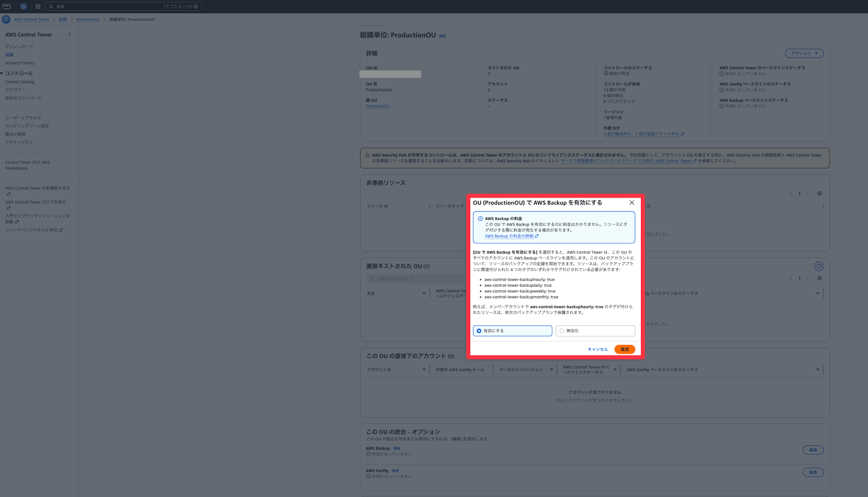Sort accounts table by AWS Config ベースラインのステータス arrow
Viewport: 868px width, 497px height.
pyautogui.click(x=818, y=370)
